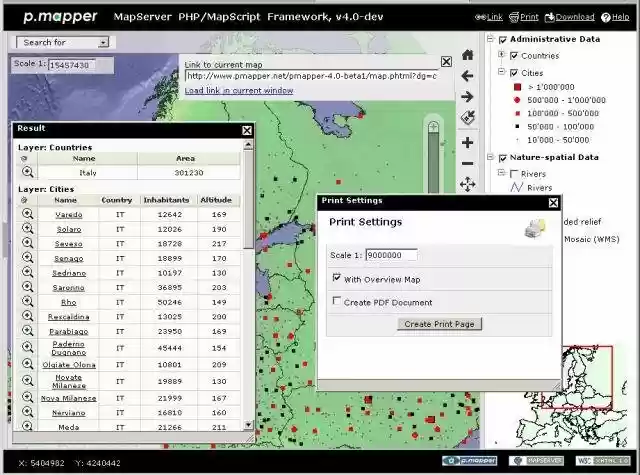Select the zoom-to-selection tool icon

(468, 118)
